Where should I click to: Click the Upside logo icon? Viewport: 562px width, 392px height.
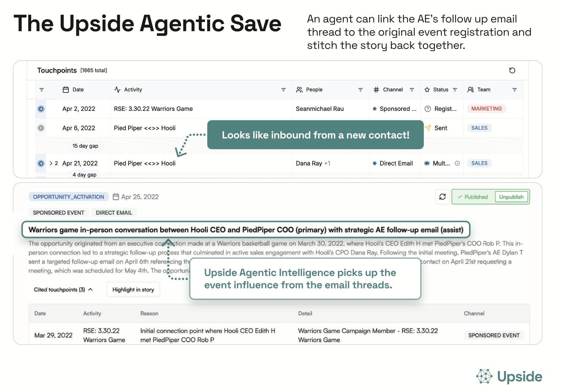tap(484, 376)
